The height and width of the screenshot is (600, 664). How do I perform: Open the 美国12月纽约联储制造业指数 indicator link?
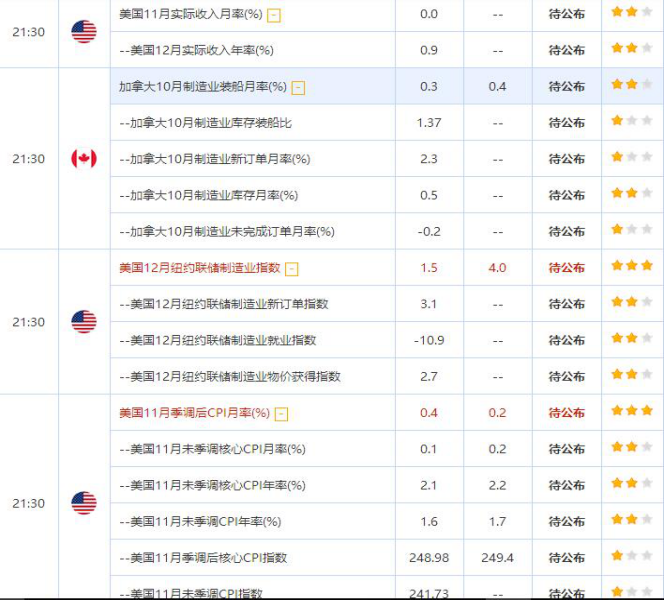tap(199, 268)
